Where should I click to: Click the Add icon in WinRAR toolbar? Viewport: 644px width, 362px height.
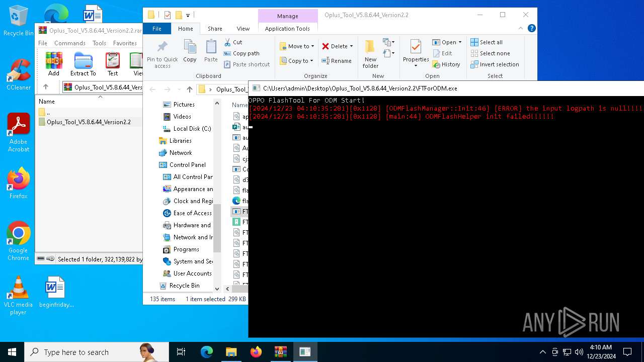click(x=54, y=64)
